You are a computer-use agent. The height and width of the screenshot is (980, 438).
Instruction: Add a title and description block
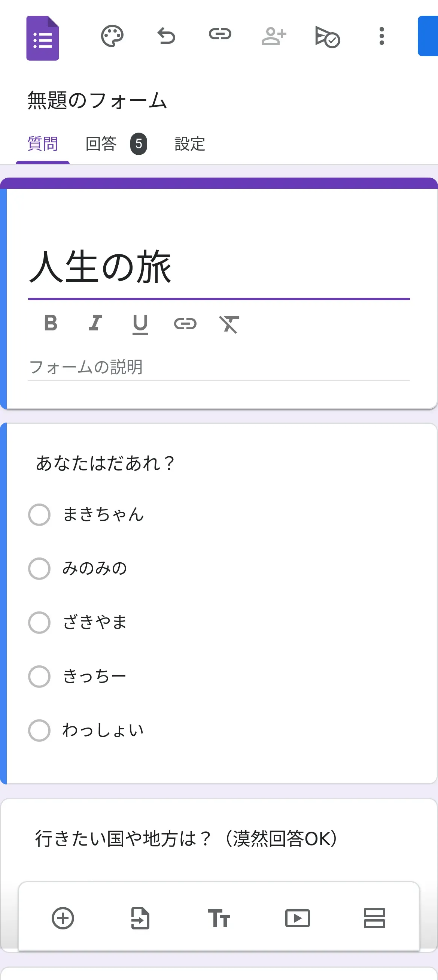pyautogui.click(x=219, y=918)
